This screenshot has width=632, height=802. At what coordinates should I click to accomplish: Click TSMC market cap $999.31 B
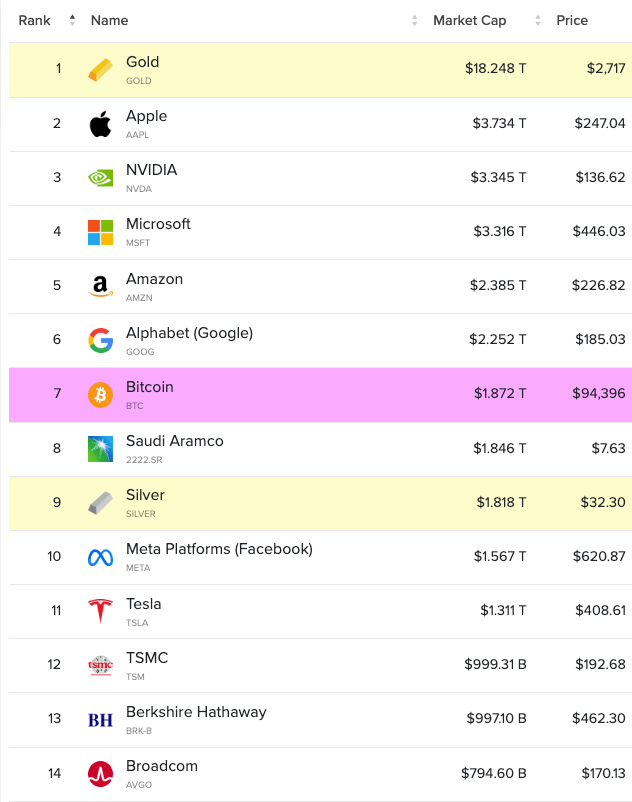[x=495, y=664]
